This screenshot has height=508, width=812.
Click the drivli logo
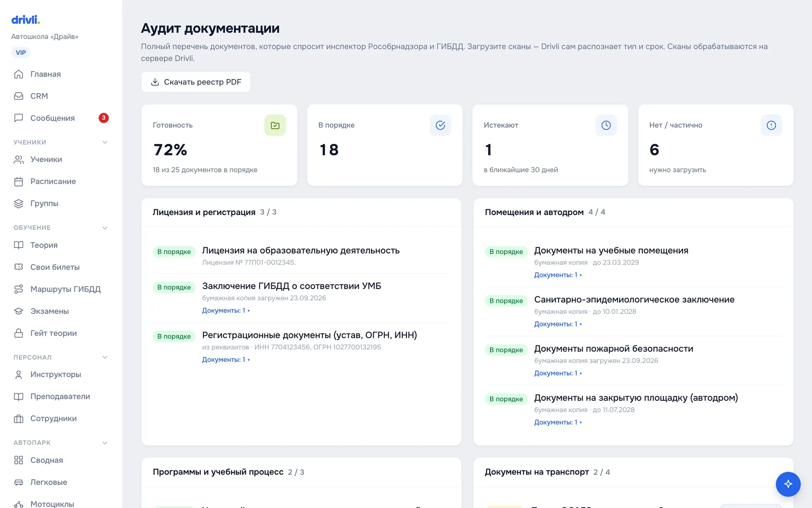25,19
